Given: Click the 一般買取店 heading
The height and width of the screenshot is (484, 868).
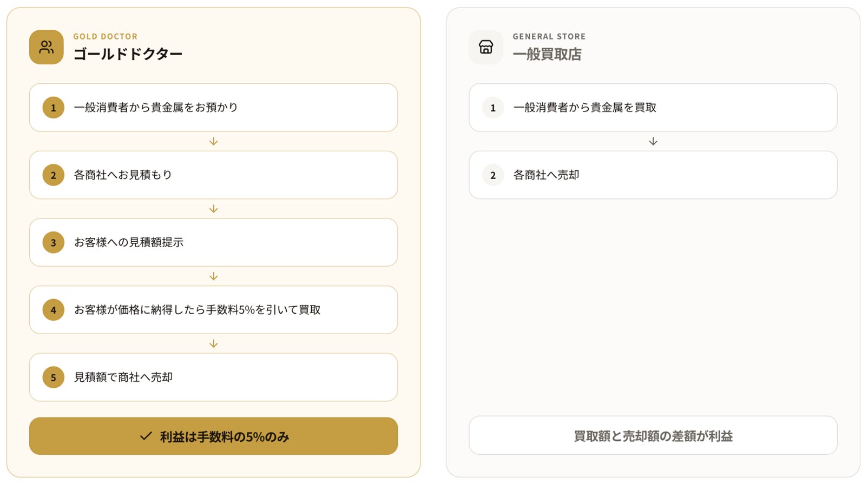Looking at the screenshot, I should 547,54.
